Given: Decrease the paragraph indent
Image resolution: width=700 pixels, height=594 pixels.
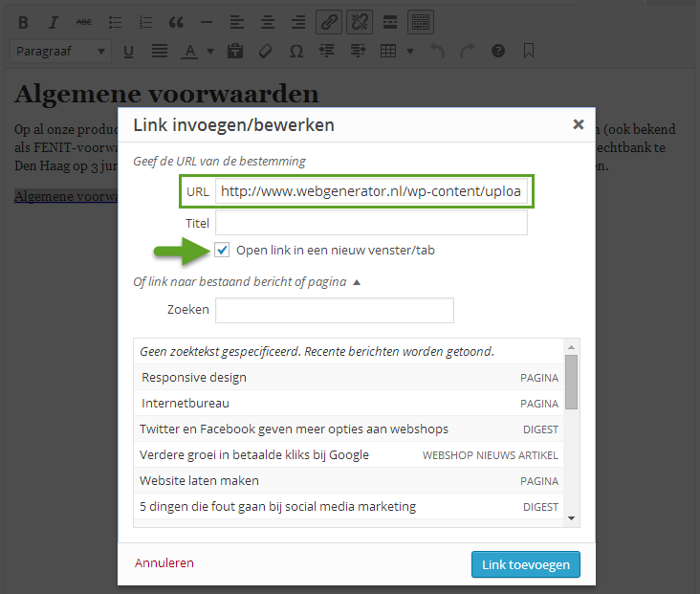Looking at the screenshot, I should pyautogui.click(x=326, y=51).
